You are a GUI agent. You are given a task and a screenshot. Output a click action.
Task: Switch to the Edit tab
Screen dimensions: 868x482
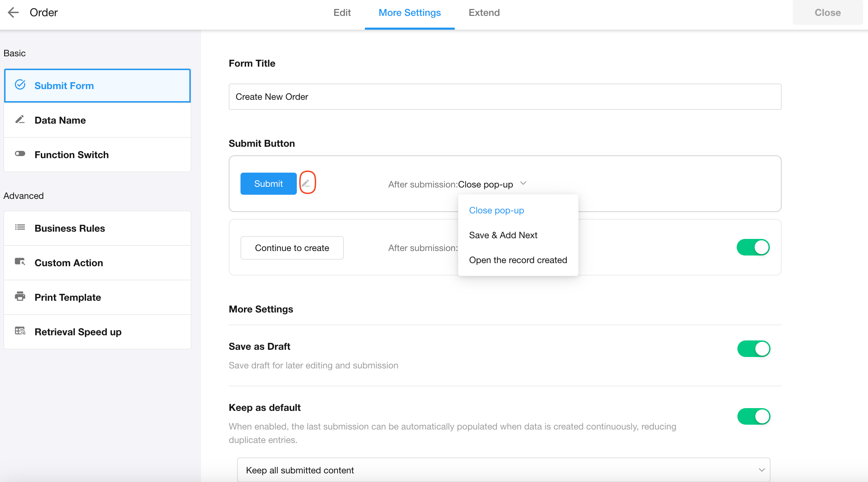click(x=342, y=13)
